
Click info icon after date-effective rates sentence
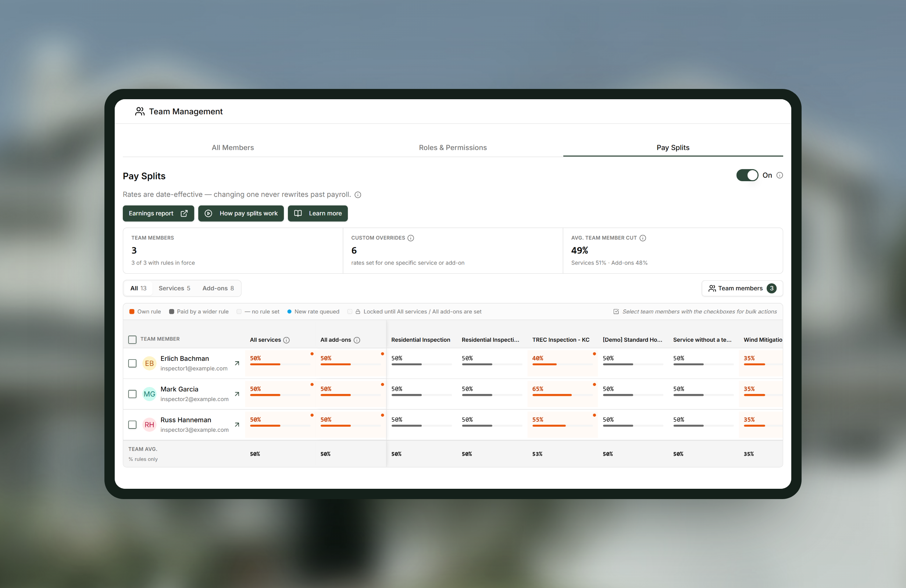click(x=358, y=194)
